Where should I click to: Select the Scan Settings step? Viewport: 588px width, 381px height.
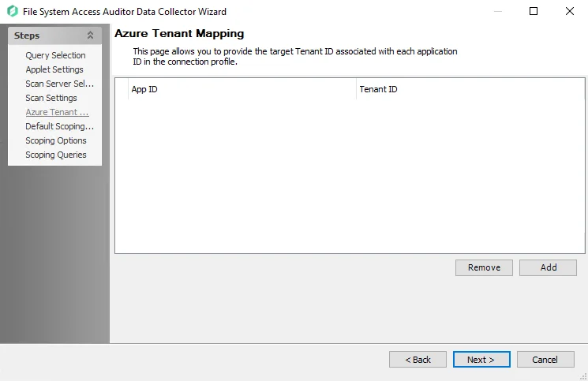51,98
